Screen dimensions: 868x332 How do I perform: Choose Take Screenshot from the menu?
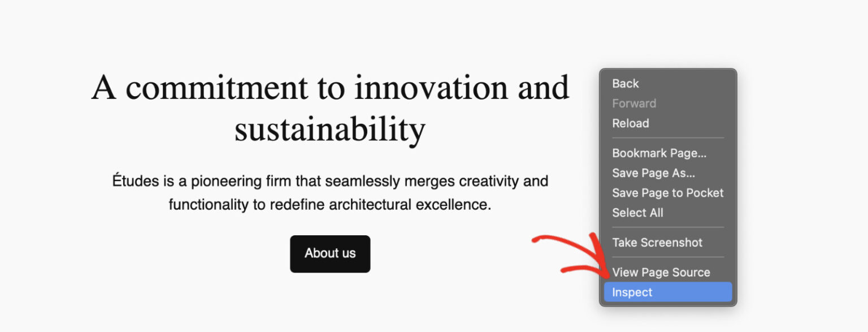click(657, 243)
